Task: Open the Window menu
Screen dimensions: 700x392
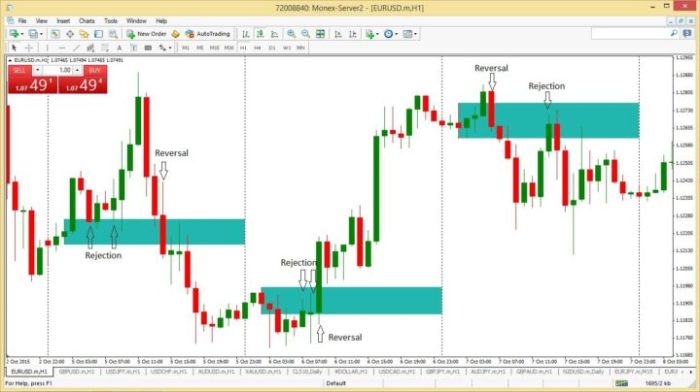Action: pos(136,21)
